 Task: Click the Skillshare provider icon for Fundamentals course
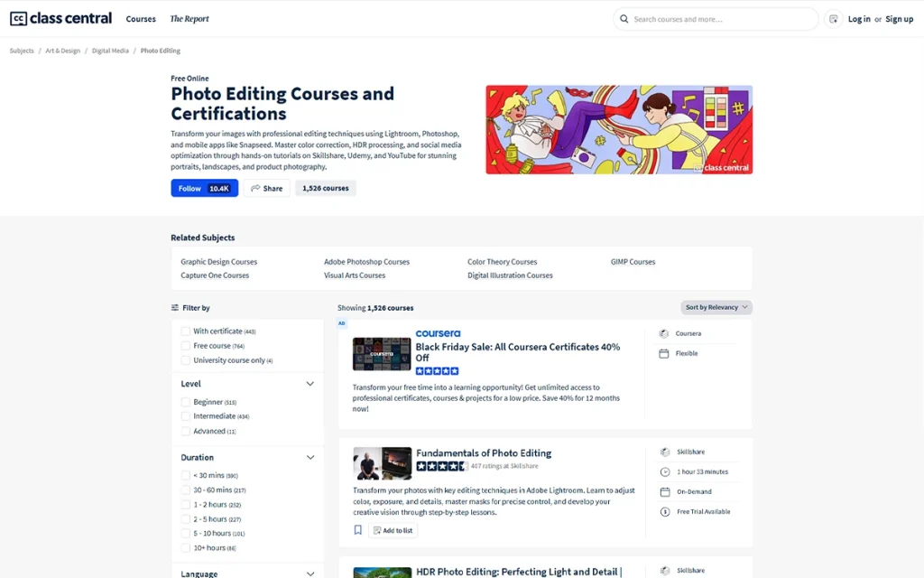coord(665,452)
